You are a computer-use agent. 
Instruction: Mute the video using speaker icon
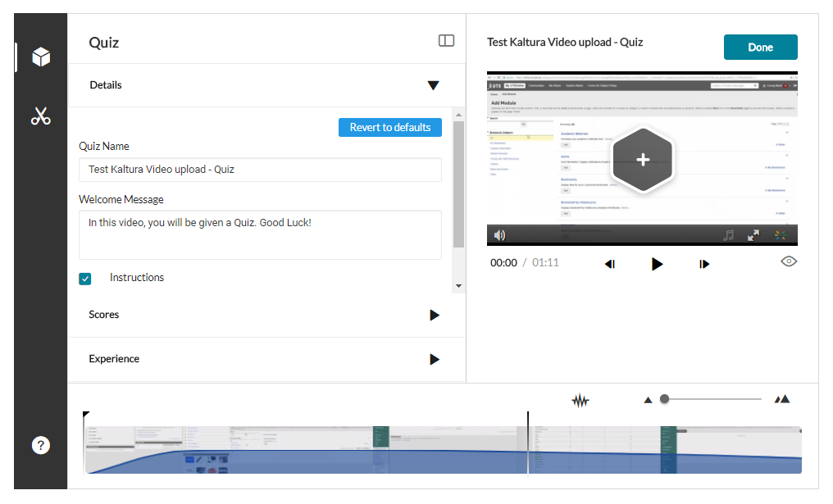pyautogui.click(x=499, y=235)
